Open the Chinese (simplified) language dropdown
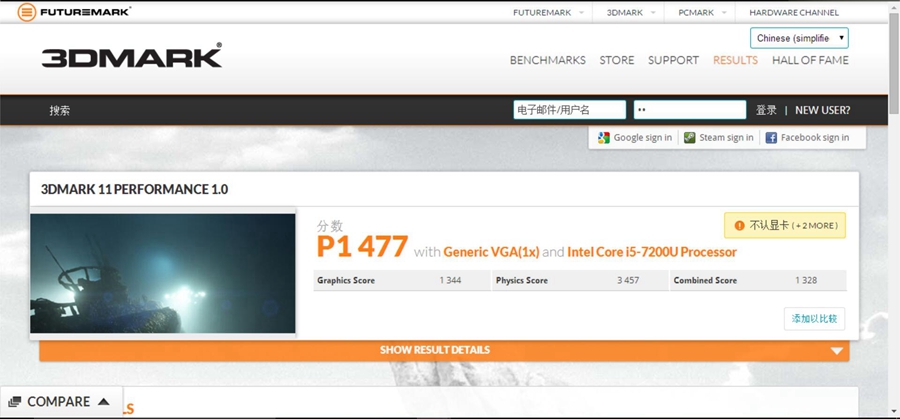 (799, 38)
